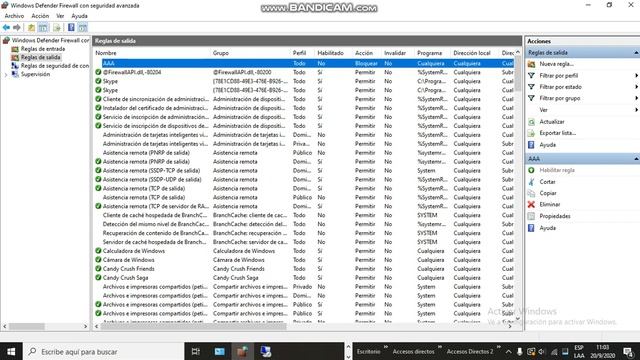Sort by the Programa column header

tap(433, 53)
